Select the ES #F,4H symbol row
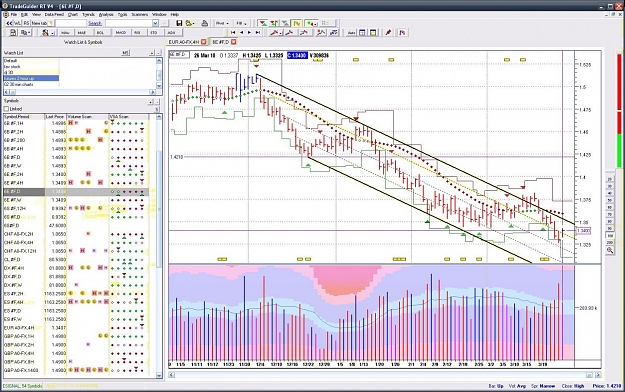 (76, 302)
